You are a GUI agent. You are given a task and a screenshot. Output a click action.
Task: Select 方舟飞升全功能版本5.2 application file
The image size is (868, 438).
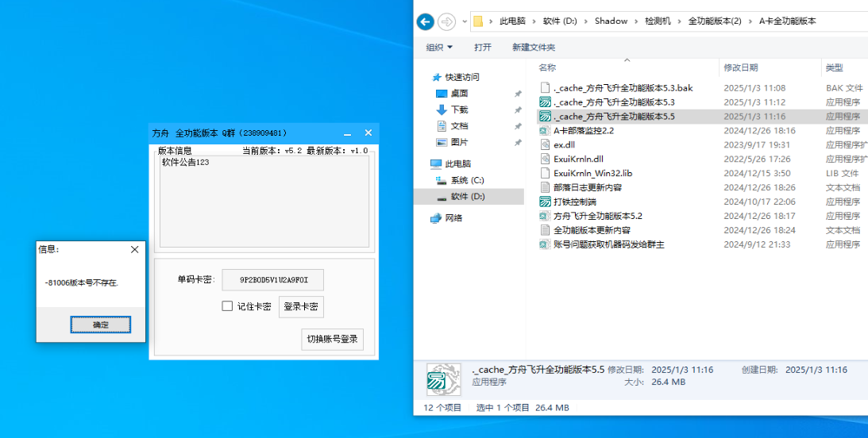tap(597, 216)
